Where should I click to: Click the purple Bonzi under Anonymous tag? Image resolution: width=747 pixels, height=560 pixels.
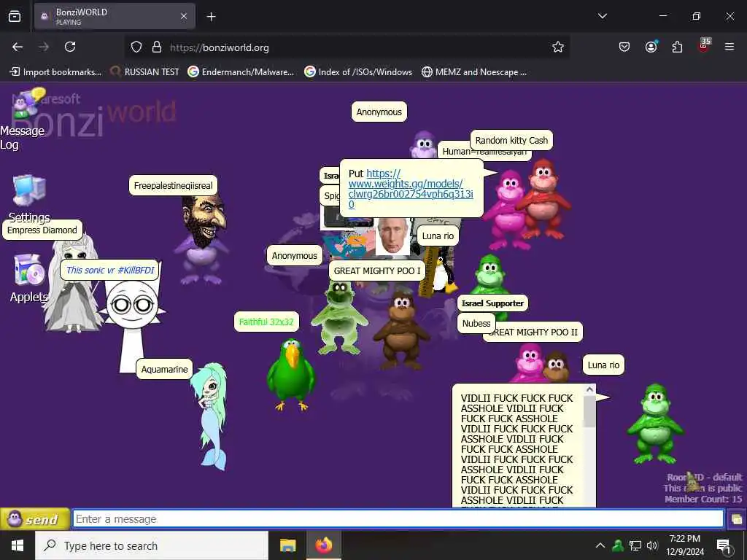(423, 144)
